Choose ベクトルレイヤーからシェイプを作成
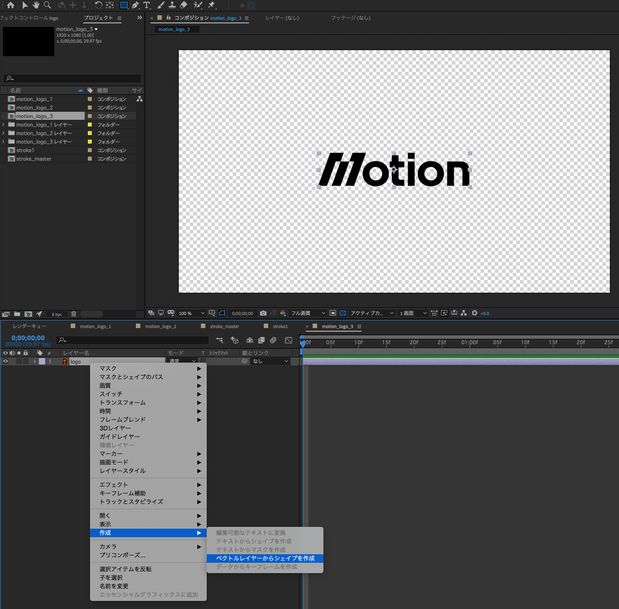 [265, 558]
